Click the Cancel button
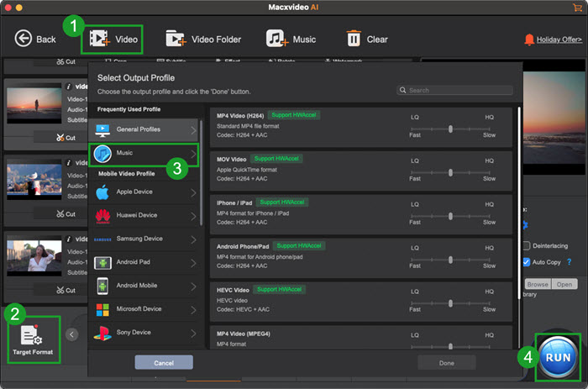Screen dimensions: 588x389 click(x=164, y=363)
